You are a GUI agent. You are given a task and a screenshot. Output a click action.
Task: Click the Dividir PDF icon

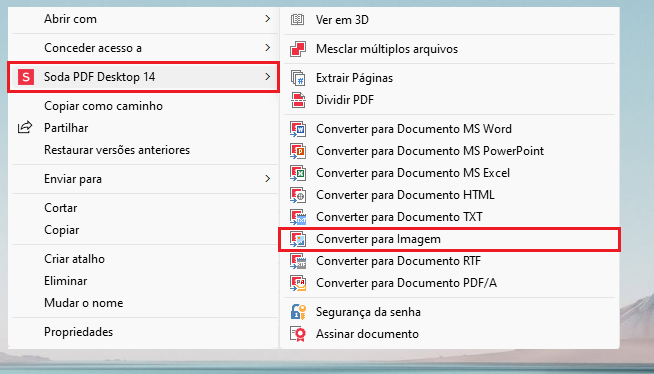pyautogui.click(x=298, y=100)
